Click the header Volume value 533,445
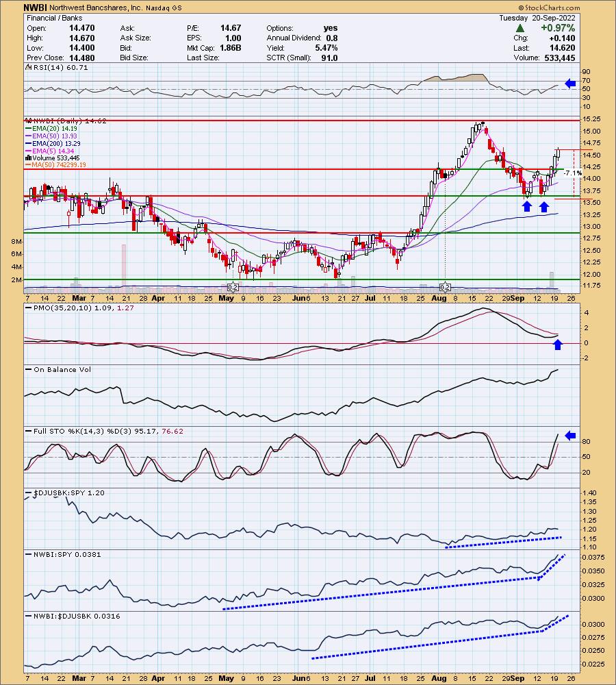 click(560, 58)
